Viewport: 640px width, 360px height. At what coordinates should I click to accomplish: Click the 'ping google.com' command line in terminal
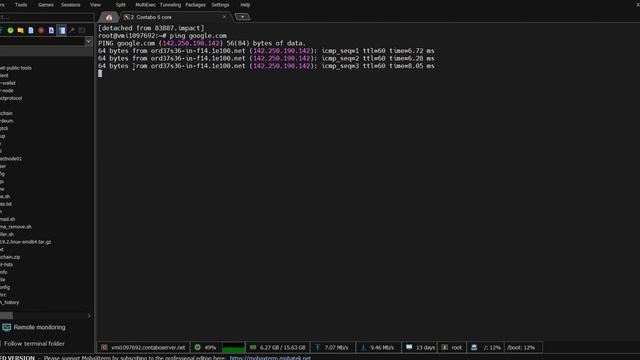point(162,36)
